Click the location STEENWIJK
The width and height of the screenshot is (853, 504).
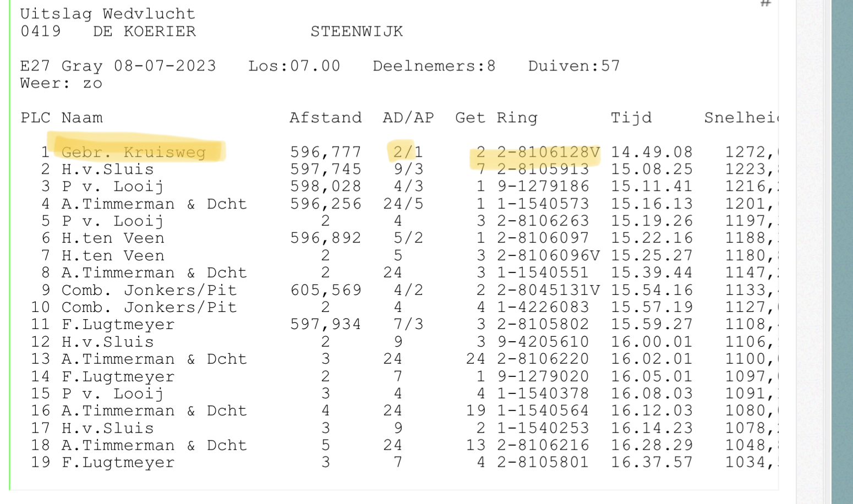click(357, 31)
